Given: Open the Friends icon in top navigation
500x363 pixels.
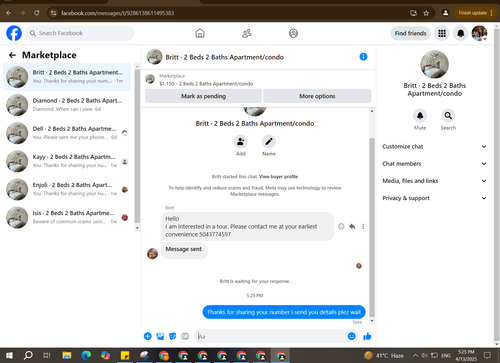Looking at the screenshot, I should point(247,33).
